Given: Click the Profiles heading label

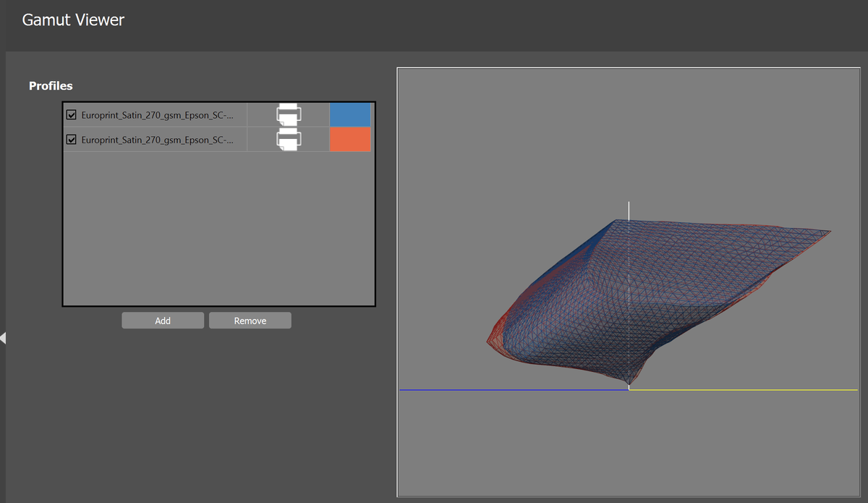Looking at the screenshot, I should [51, 85].
